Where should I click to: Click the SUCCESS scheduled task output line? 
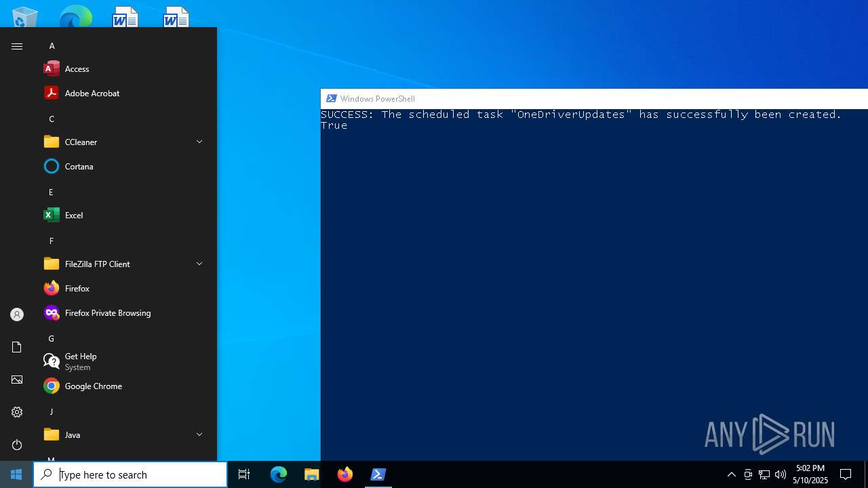tap(581, 115)
